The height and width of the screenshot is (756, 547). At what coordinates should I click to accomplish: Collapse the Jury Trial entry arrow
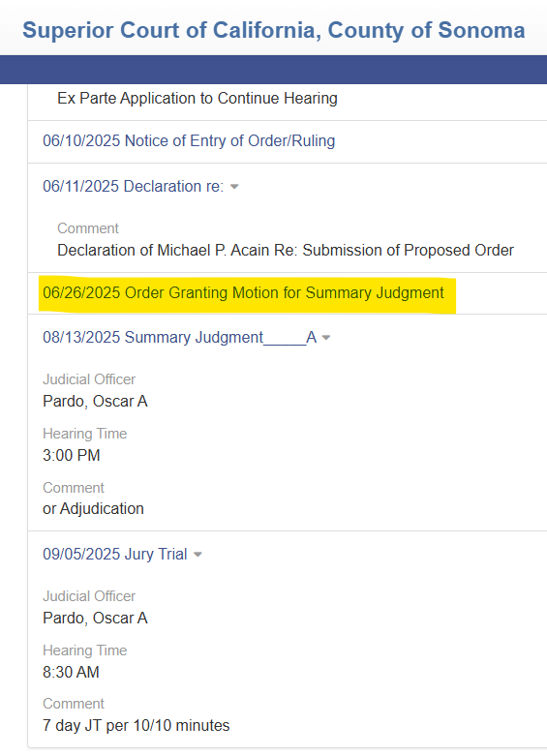point(198,555)
